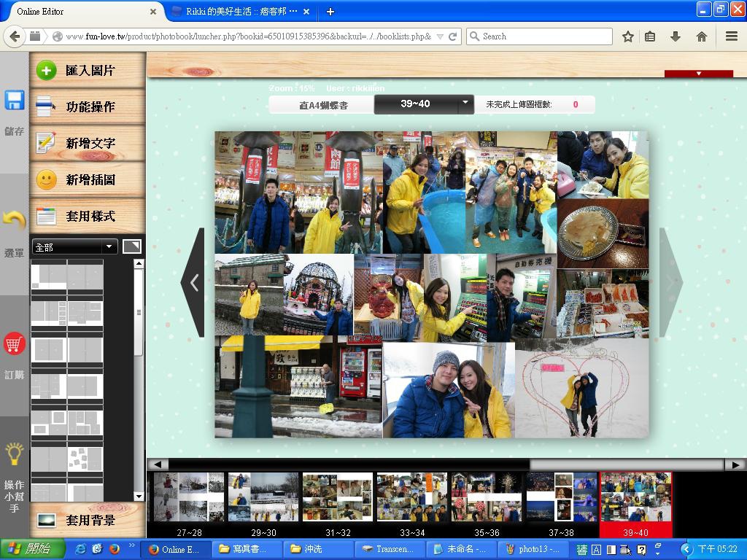Expand hidden system tray icons arrow

[x=686, y=550]
